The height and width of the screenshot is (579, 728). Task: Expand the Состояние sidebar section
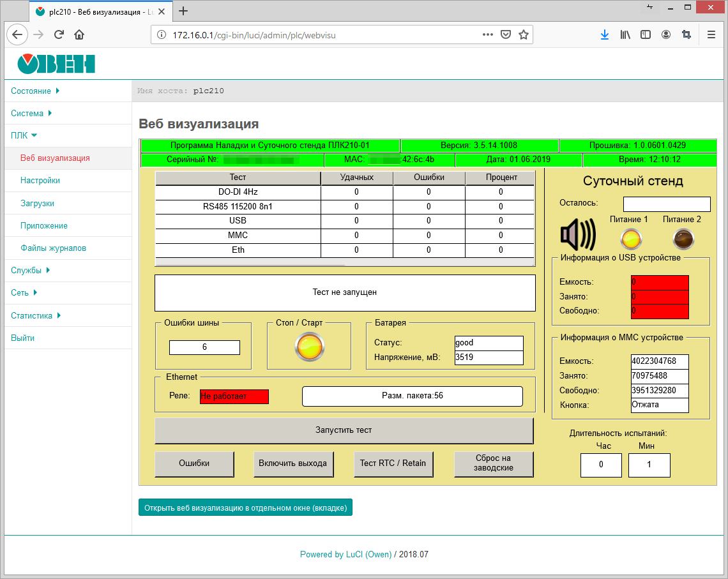point(35,91)
